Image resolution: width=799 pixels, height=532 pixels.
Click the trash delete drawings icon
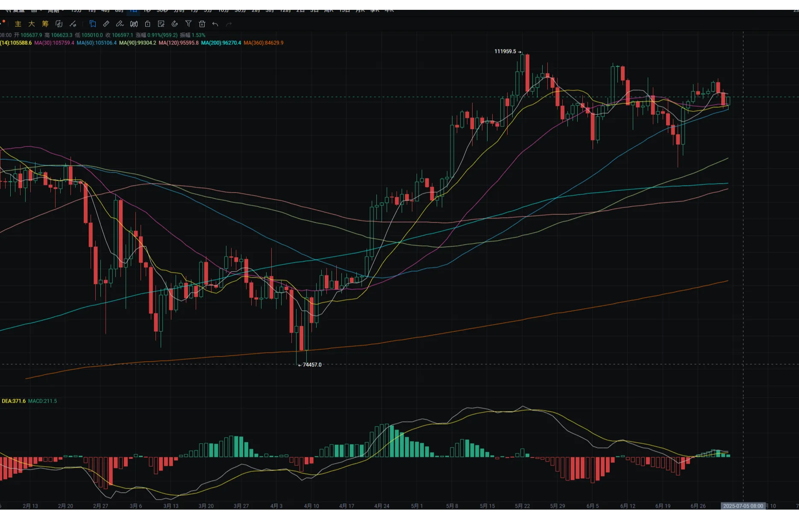pos(202,24)
